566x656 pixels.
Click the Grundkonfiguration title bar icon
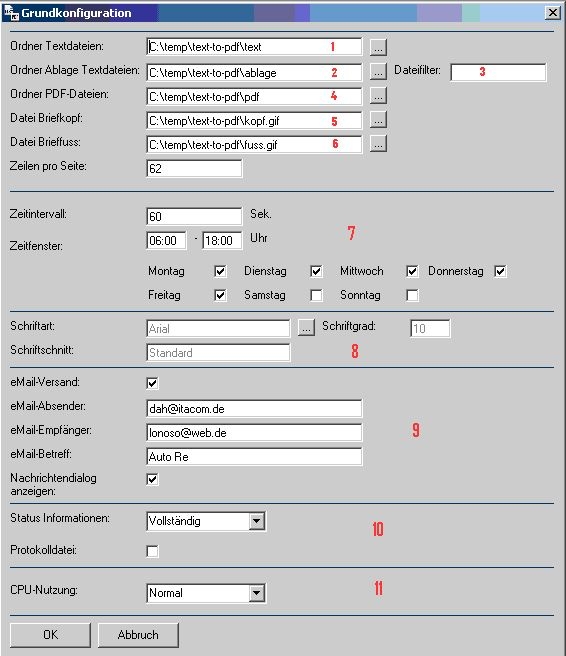11,13
